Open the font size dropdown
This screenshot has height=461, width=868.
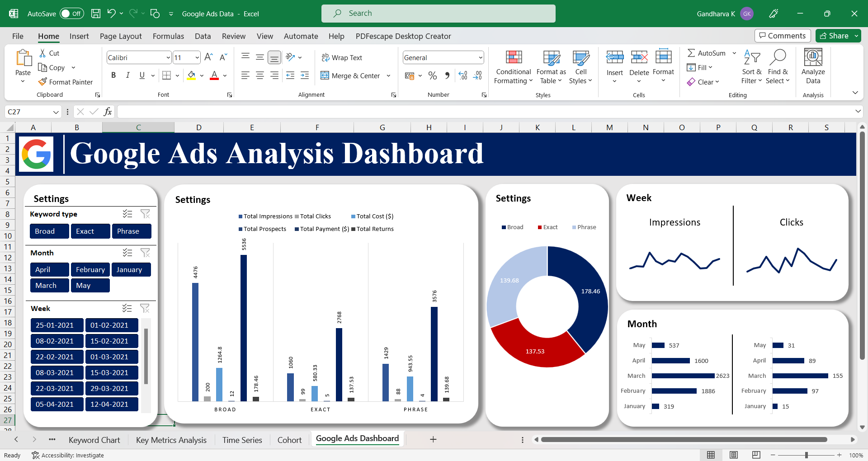(x=197, y=57)
